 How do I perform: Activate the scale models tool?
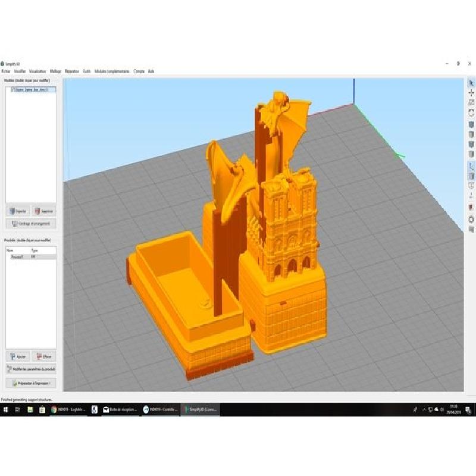[x=471, y=102]
